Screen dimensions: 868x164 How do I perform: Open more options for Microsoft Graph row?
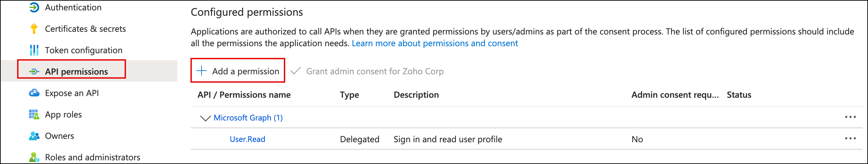click(850, 117)
